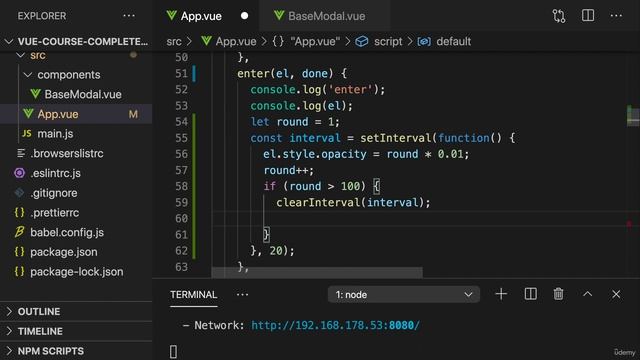Click the braces icon beside package-lock.json
Image resolution: width=640 pixels, height=360 pixels.
tap(19, 271)
